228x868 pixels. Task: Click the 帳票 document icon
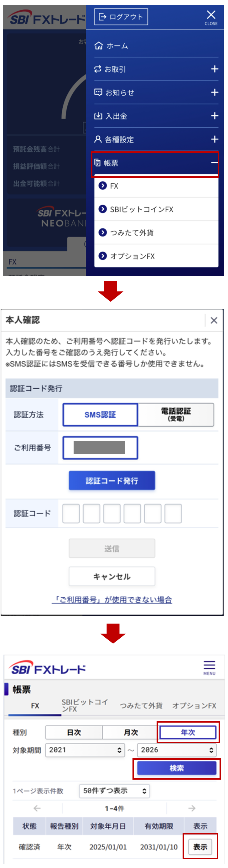pyautogui.click(x=97, y=162)
